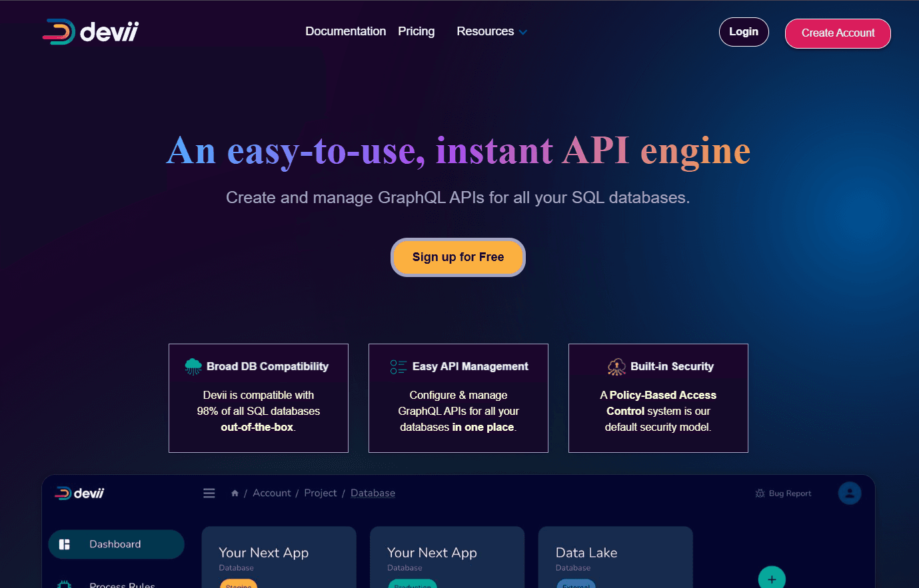Screen dimensions: 919x588
Task: Select Database in the breadcrumb
Action: click(373, 493)
